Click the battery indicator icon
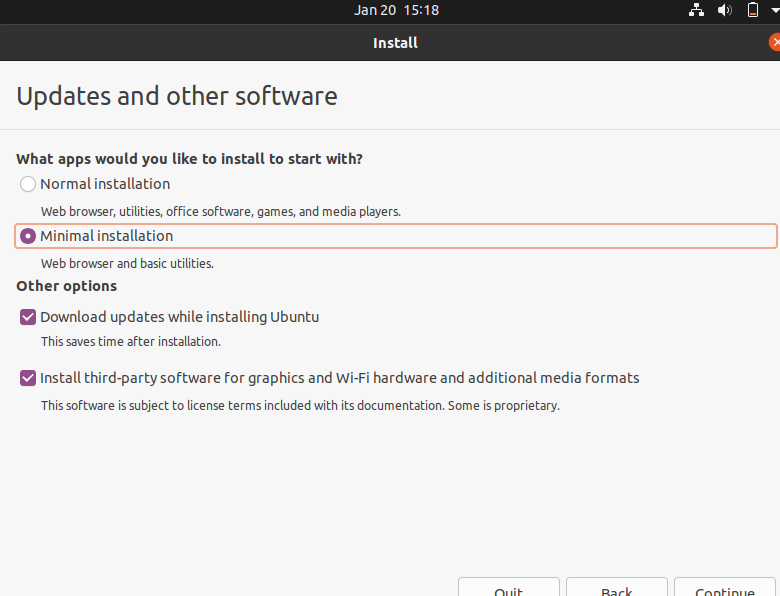Image resolution: width=780 pixels, height=596 pixels. [752, 10]
